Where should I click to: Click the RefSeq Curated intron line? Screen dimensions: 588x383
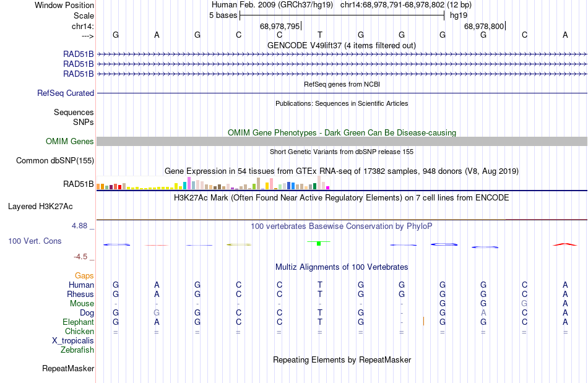click(x=342, y=93)
